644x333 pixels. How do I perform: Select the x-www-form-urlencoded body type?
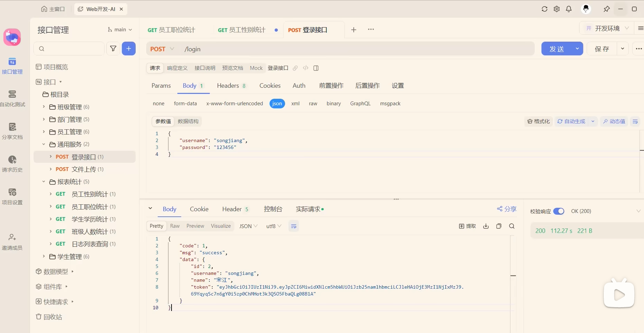[235, 104]
